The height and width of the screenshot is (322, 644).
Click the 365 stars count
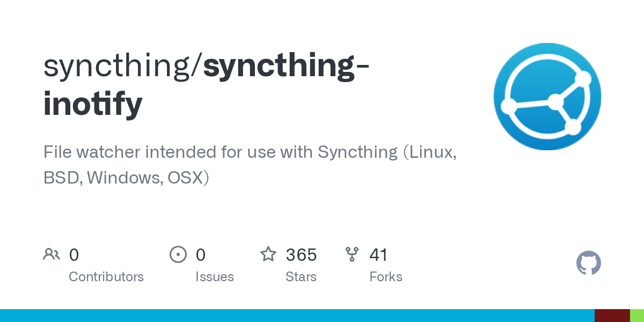click(x=301, y=254)
